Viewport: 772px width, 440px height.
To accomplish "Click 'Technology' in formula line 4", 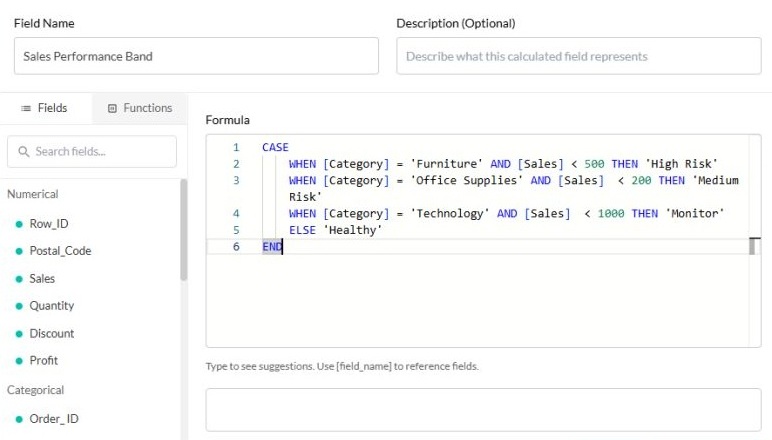I will tap(450, 214).
